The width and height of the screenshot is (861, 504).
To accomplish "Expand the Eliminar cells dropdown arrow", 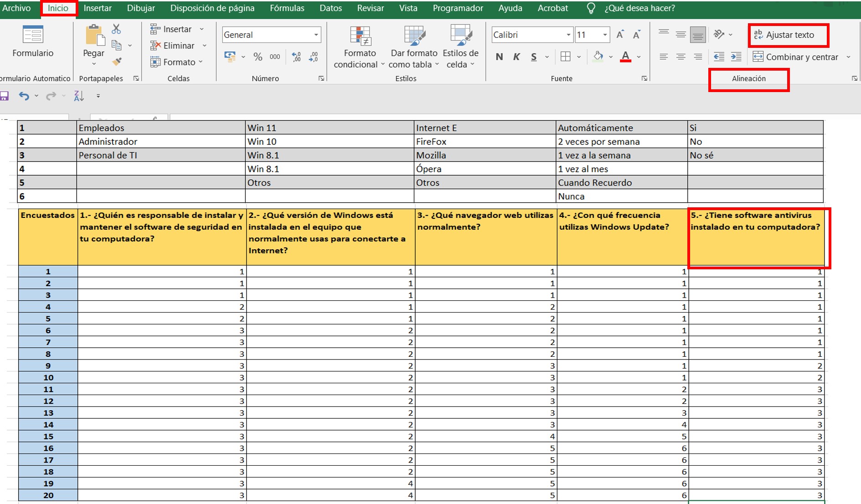I will pyautogui.click(x=205, y=46).
